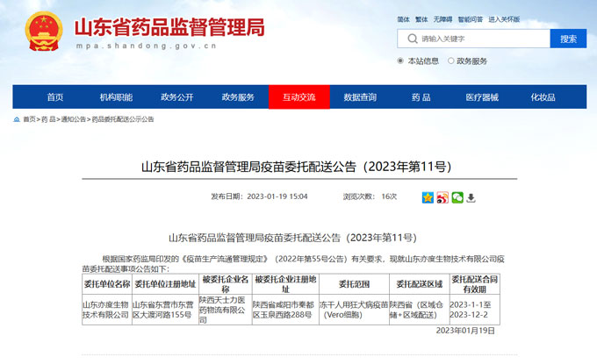This screenshot has height=364, width=597.
Task: Open the 智能问答 link
Action: tap(471, 19)
